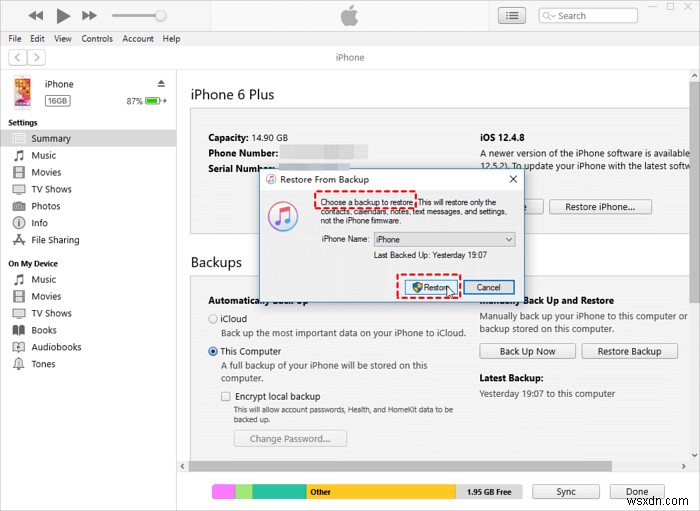The width and height of the screenshot is (700, 511).
Task: Select the iCloud backup radio button
Action: [x=213, y=319]
